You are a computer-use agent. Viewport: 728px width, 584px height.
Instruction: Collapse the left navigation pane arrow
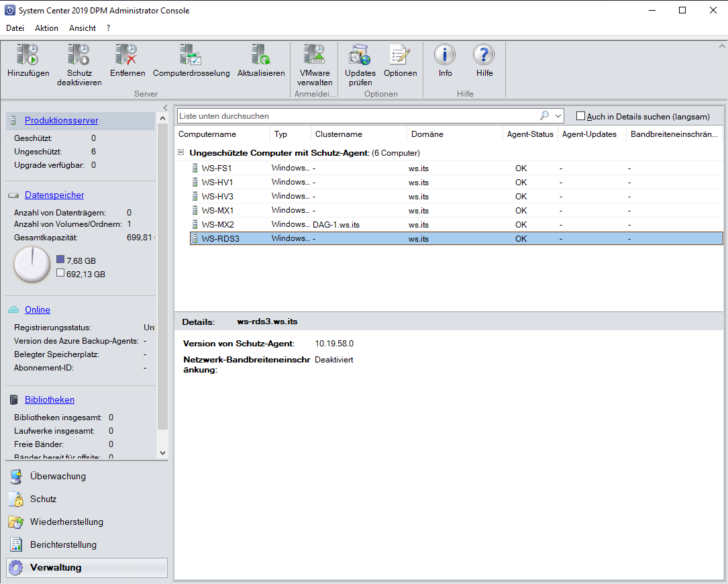165,108
